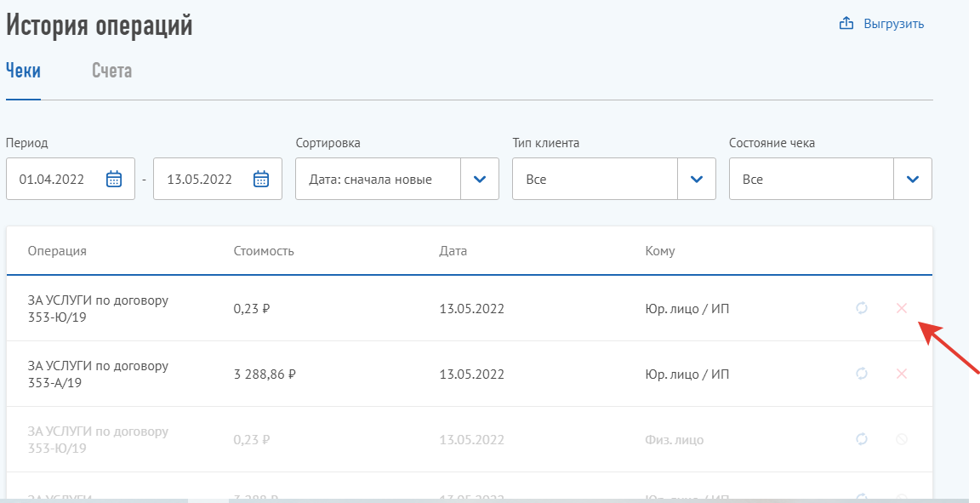Viewport: 980px width, 503px height.
Task: Open calendar for end date 13.05.2022
Action: tap(261, 179)
